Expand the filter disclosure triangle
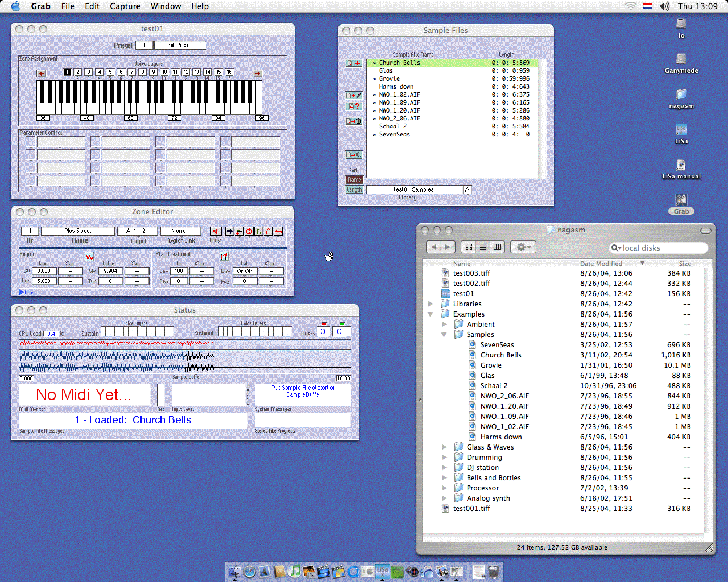This screenshot has height=582, width=728. click(x=22, y=292)
